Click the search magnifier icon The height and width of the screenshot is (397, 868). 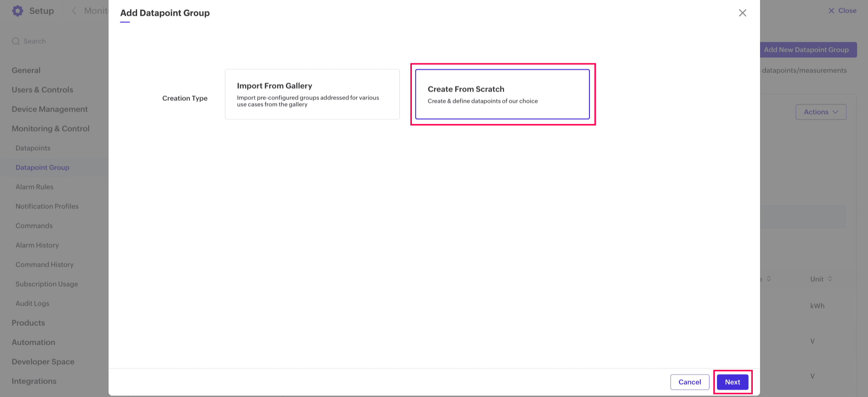coord(15,41)
